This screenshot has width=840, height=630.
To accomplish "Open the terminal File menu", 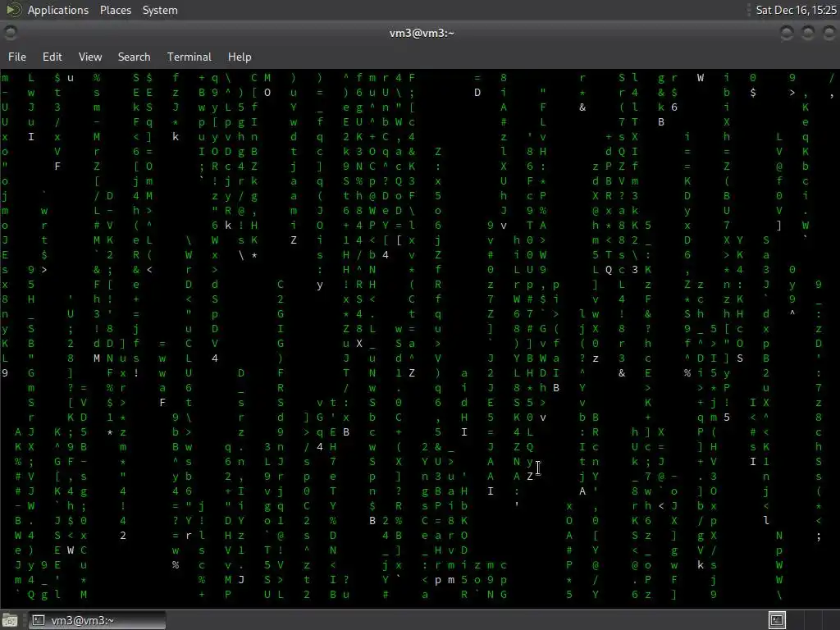I will pos(17,57).
